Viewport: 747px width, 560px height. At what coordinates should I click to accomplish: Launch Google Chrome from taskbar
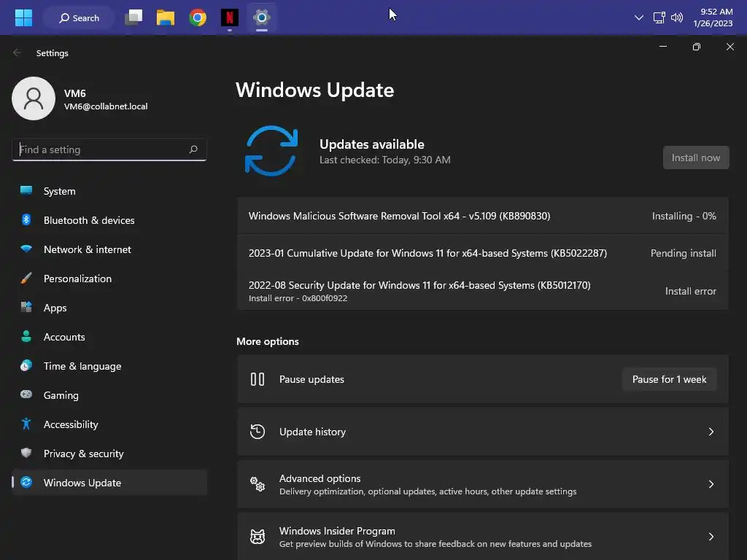[197, 18]
